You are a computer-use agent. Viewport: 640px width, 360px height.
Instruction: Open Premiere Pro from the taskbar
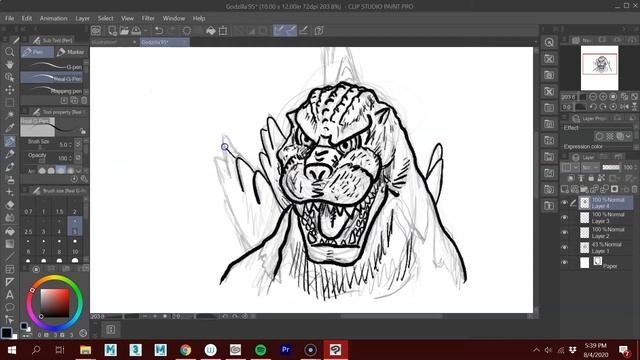286,350
